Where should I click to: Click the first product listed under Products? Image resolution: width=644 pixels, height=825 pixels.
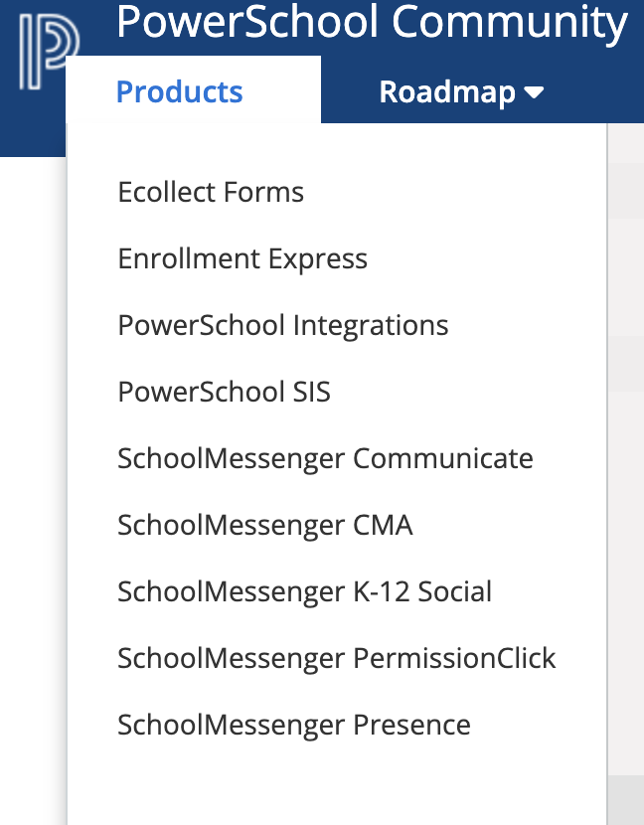pos(211,192)
